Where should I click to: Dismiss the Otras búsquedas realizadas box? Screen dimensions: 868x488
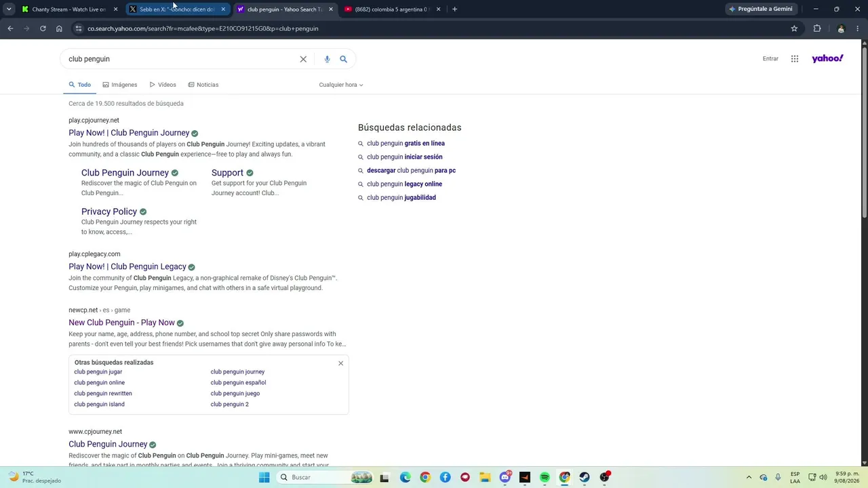click(340, 363)
